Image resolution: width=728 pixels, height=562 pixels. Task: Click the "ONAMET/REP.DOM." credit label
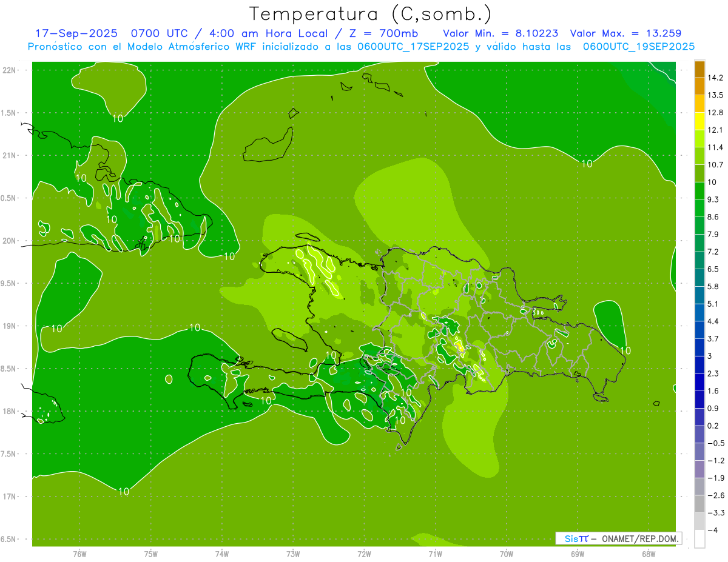(641, 538)
